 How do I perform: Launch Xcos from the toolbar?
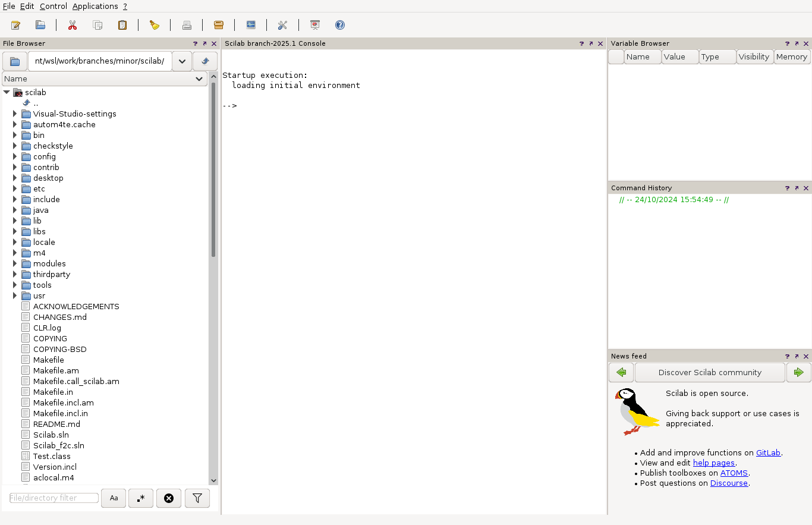click(251, 25)
